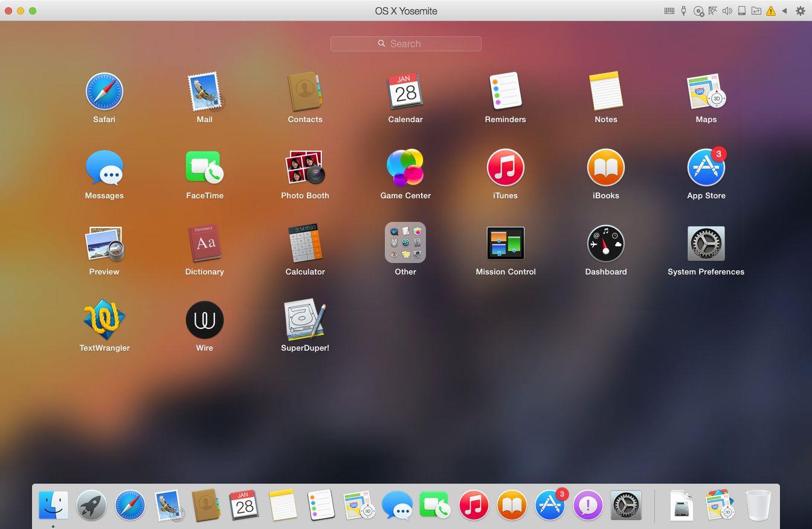This screenshot has width=812, height=529.
Task: Open Mission Control
Action: click(x=505, y=243)
